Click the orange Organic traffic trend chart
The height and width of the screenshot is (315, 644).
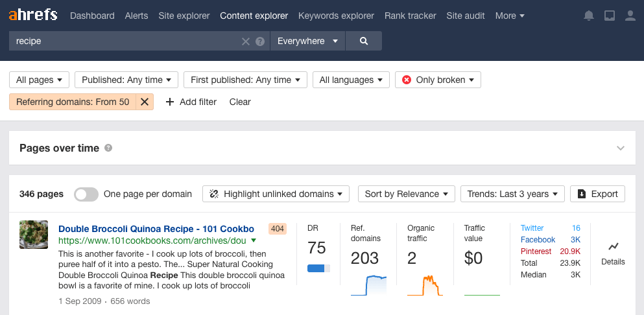[x=425, y=285]
